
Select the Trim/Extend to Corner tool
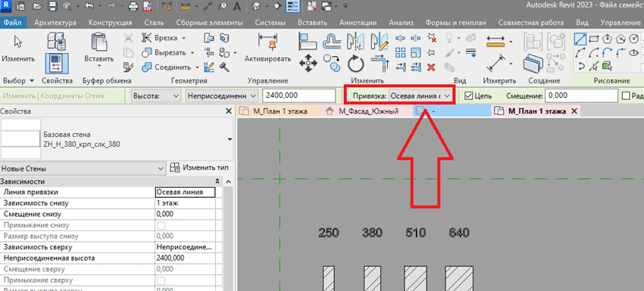point(379,64)
